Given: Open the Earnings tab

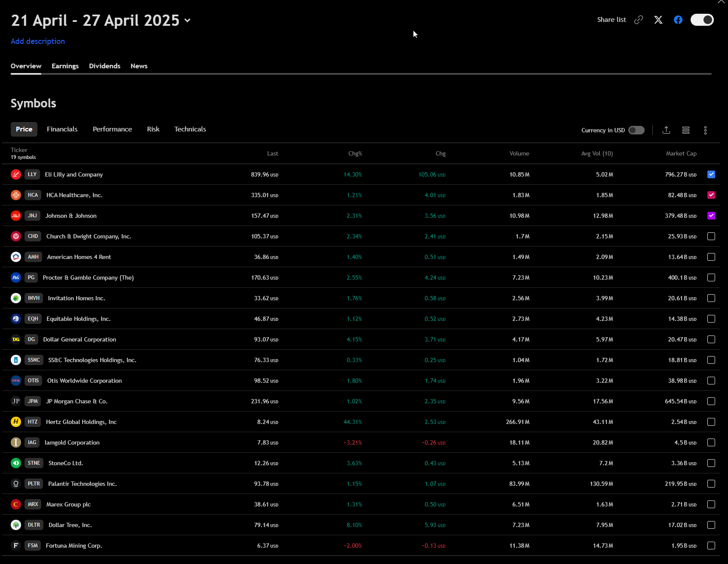Looking at the screenshot, I should coord(65,66).
